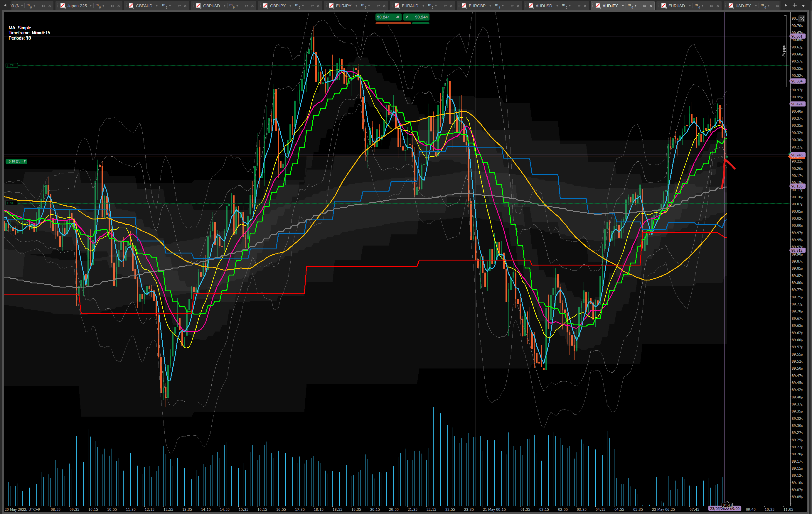Expand the chart tab list dropdown
The width and height of the screenshot is (812, 514).
[x=803, y=6]
